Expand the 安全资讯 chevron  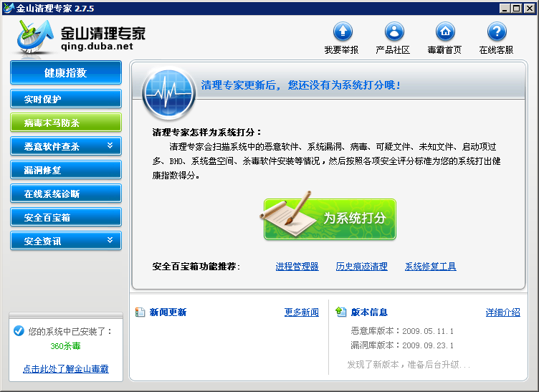pos(110,240)
